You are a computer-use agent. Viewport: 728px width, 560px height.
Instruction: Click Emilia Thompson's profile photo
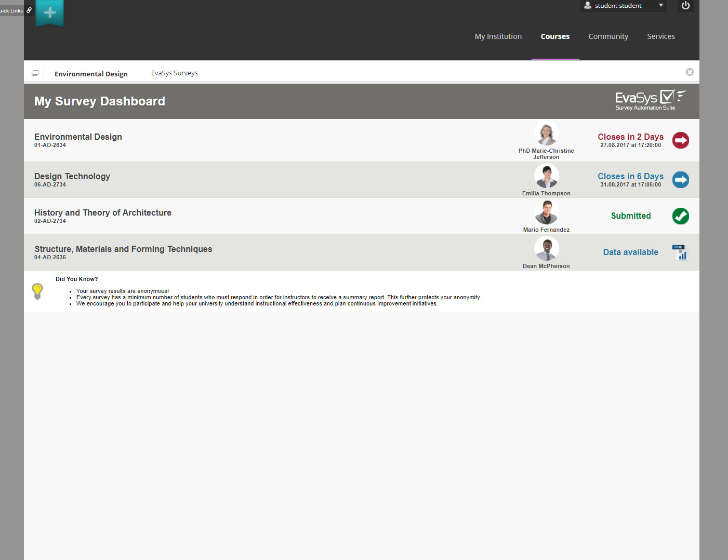click(x=546, y=176)
